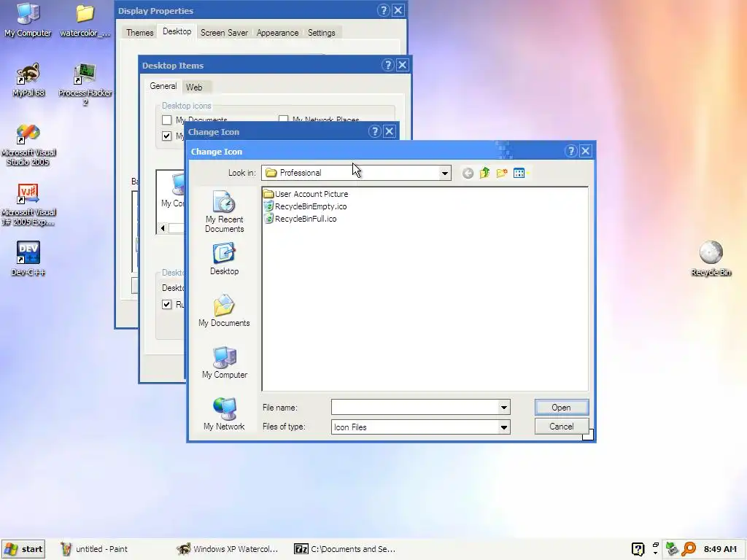
Task: Click the Help button on front Change Icon dialog
Action: [570, 151]
